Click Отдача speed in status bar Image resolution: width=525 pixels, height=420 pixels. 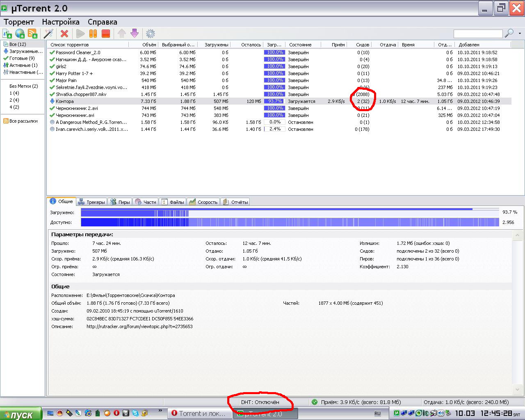tap(466, 402)
